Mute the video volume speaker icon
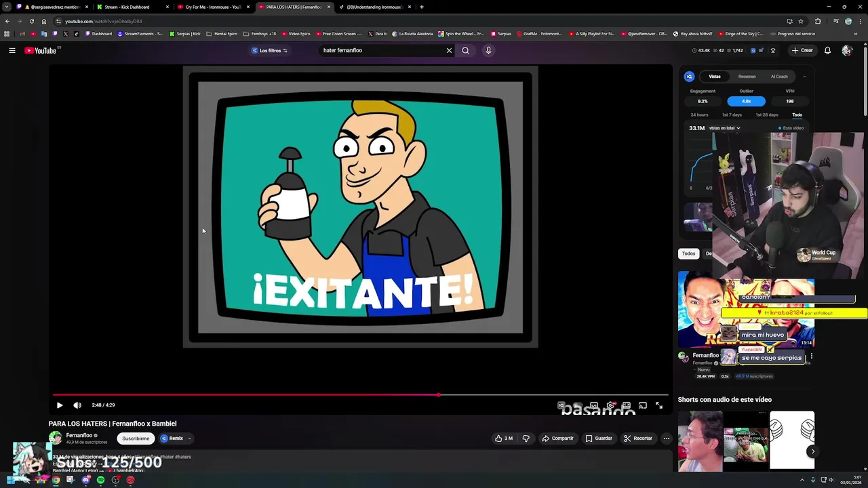The width and height of the screenshot is (868, 488). (x=77, y=405)
